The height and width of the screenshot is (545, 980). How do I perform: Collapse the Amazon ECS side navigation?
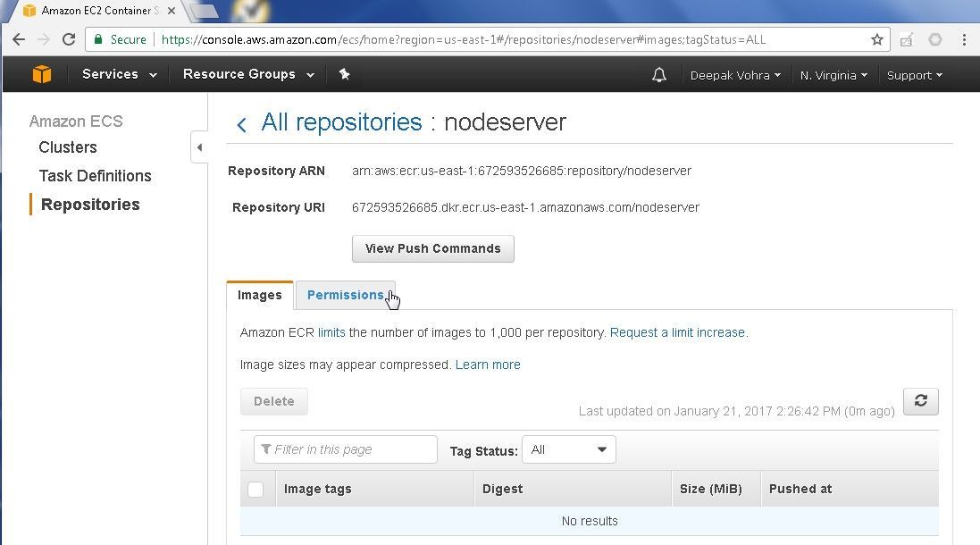tap(199, 147)
